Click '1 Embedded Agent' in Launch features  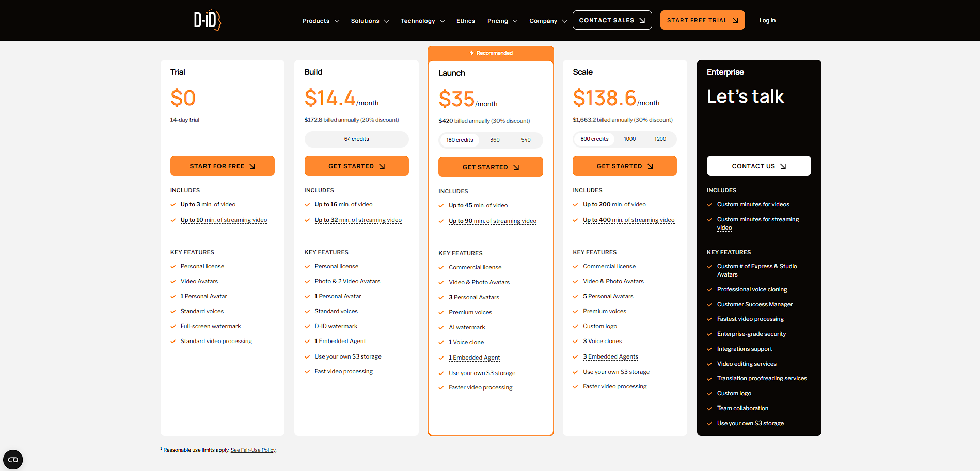(474, 358)
